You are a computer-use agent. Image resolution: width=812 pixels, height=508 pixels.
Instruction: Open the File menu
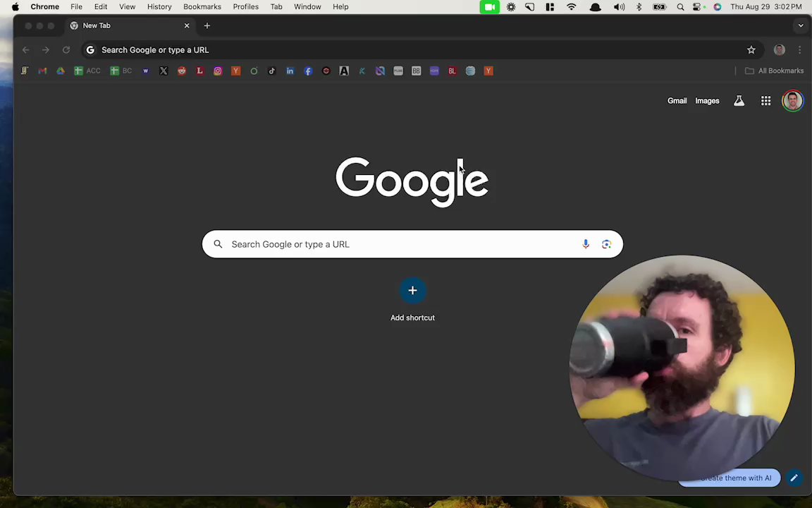coord(77,7)
